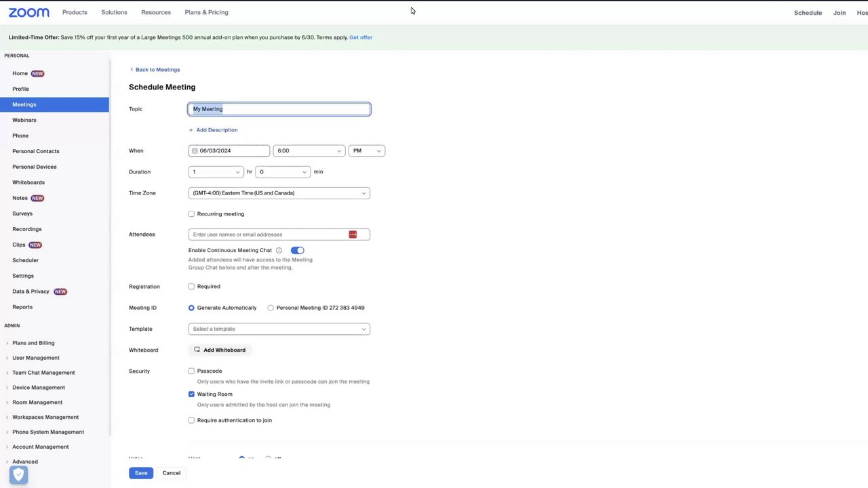Click the red contacts icon in Attendees field
868x488 pixels.
pos(353,235)
